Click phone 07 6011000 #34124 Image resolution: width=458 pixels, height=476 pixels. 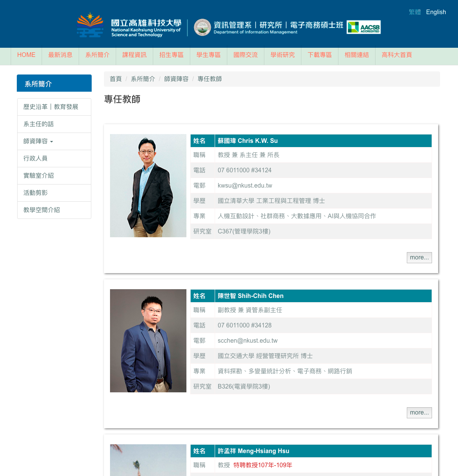point(244,170)
